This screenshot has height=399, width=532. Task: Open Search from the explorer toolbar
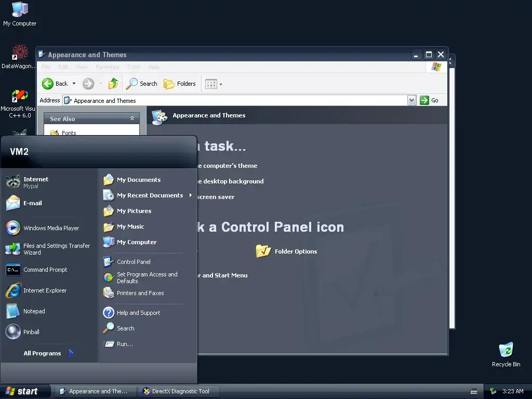[142, 84]
